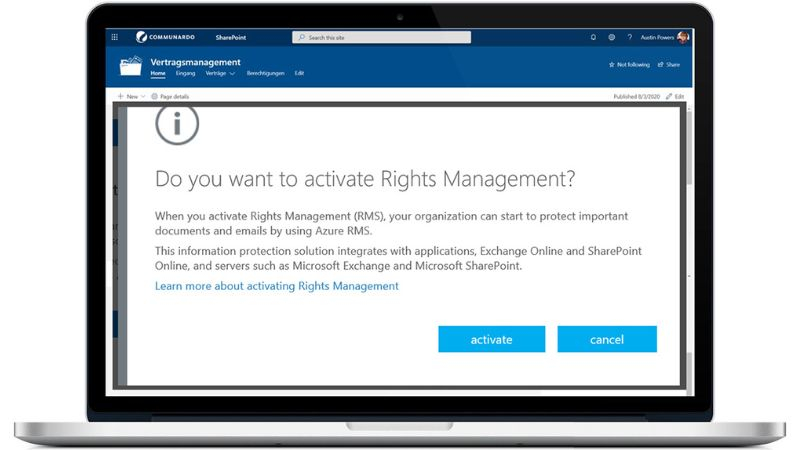Screen dimensions: 800x450
Task: Open the Austin Powers profile avatar
Action: (x=683, y=37)
